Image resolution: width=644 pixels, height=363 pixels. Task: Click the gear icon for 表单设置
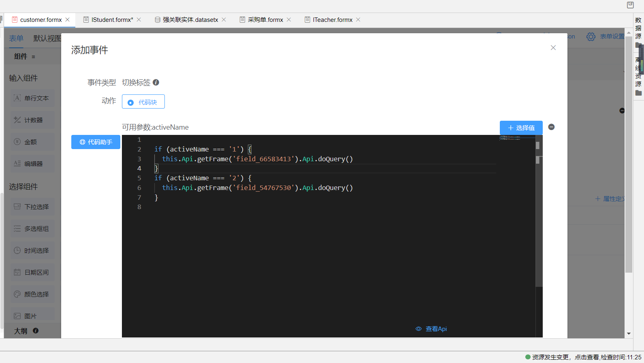point(591,37)
